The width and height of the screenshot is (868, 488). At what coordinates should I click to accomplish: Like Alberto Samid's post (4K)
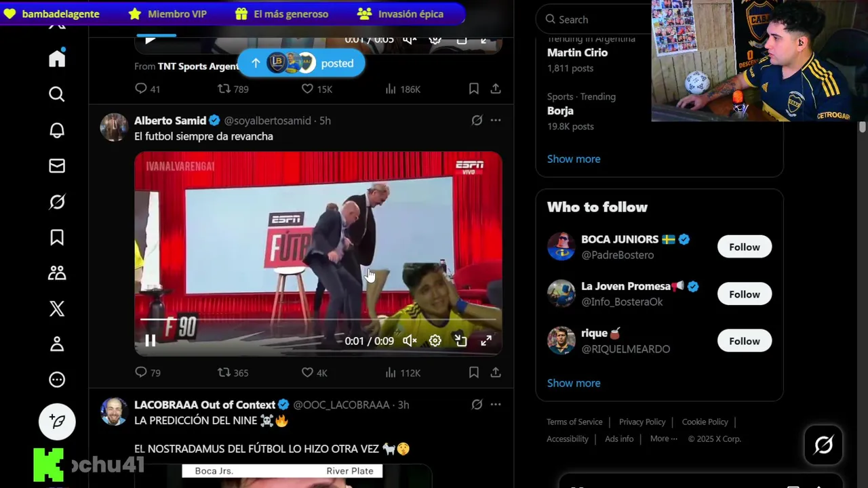pos(314,372)
